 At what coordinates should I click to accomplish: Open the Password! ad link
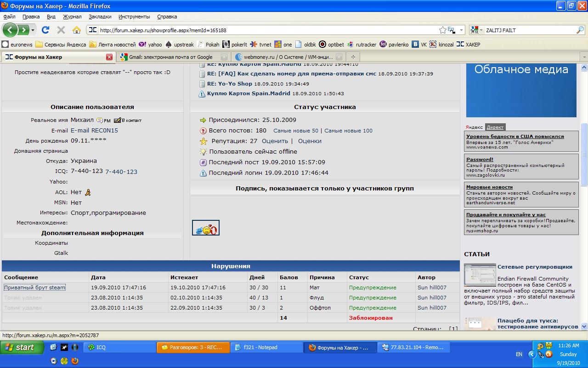click(x=480, y=160)
